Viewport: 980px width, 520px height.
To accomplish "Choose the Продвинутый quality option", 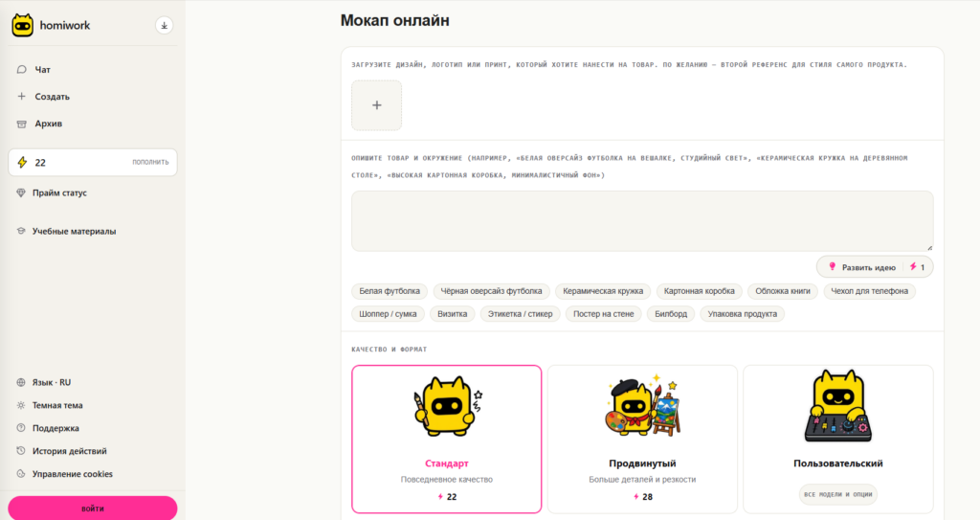I will [x=642, y=440].
